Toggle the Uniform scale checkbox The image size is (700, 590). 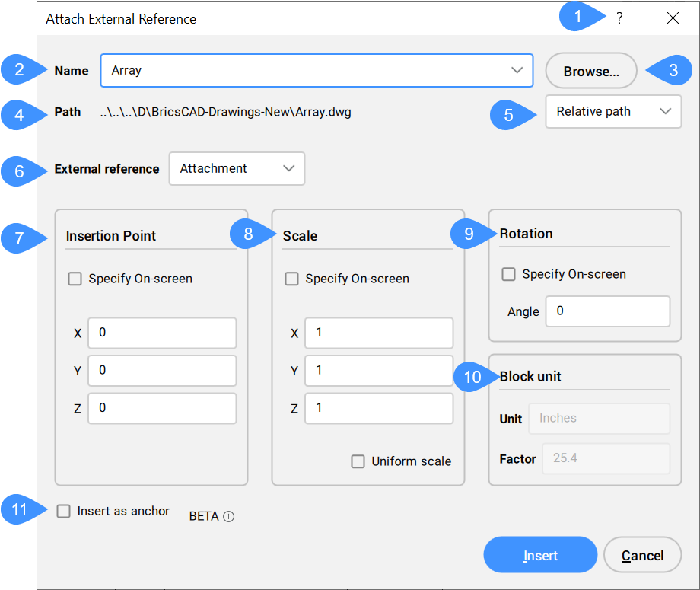tap(358, 461)
